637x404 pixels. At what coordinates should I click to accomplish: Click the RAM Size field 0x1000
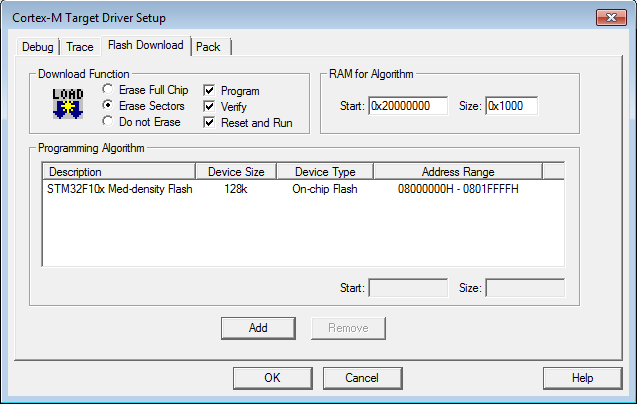tap(511, 106)
